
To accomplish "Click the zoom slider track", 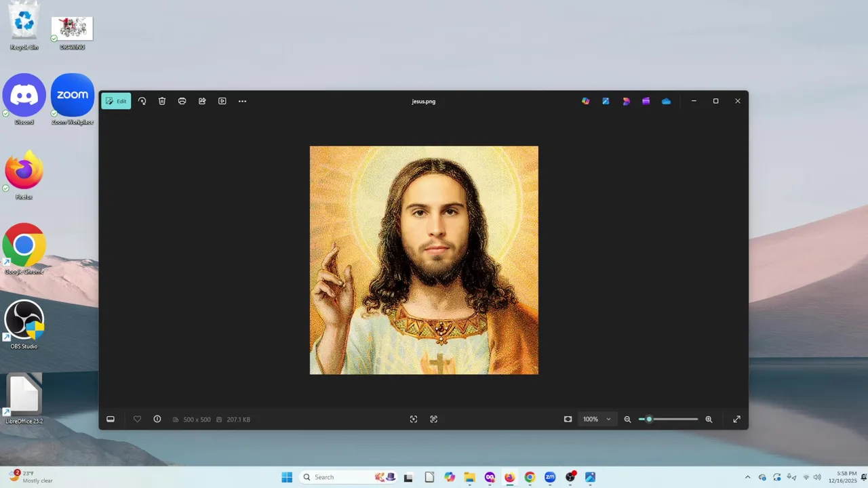I will 669,420.
